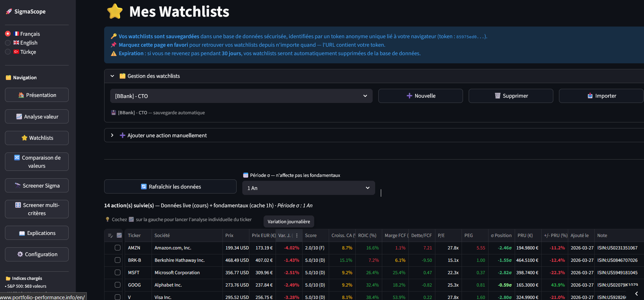Open the Var. J. column three-dot menu
This screenshot has height=300, width=644.
point(297,236)
